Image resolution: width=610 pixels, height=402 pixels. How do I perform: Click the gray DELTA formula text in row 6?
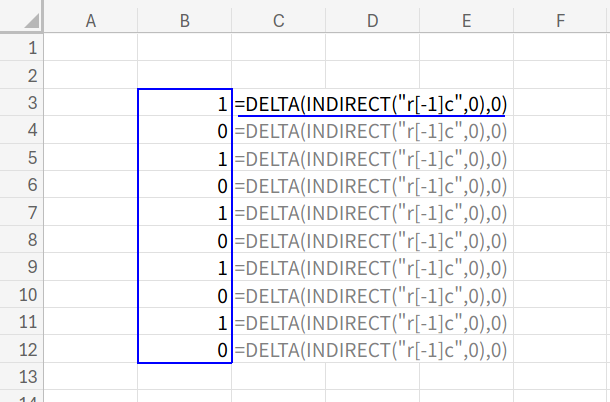[x=370, y=185]
